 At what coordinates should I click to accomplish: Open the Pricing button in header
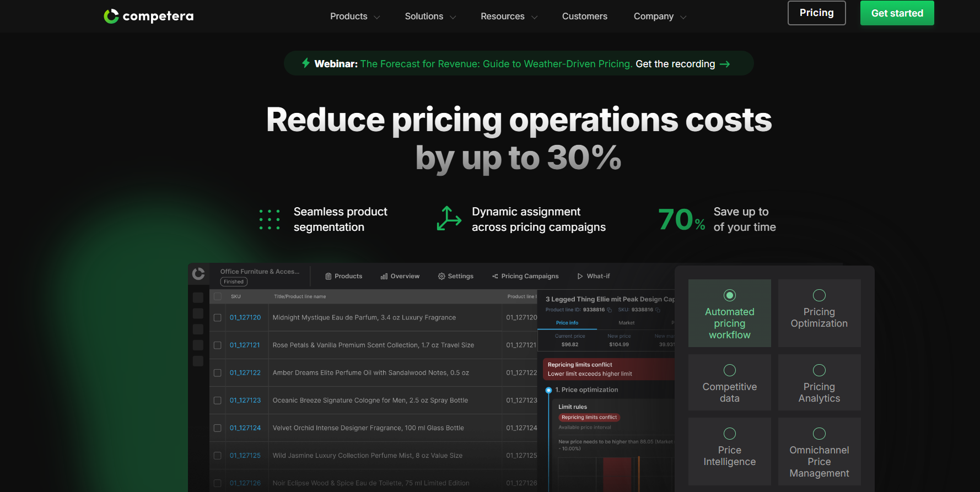tap(816, 13)
